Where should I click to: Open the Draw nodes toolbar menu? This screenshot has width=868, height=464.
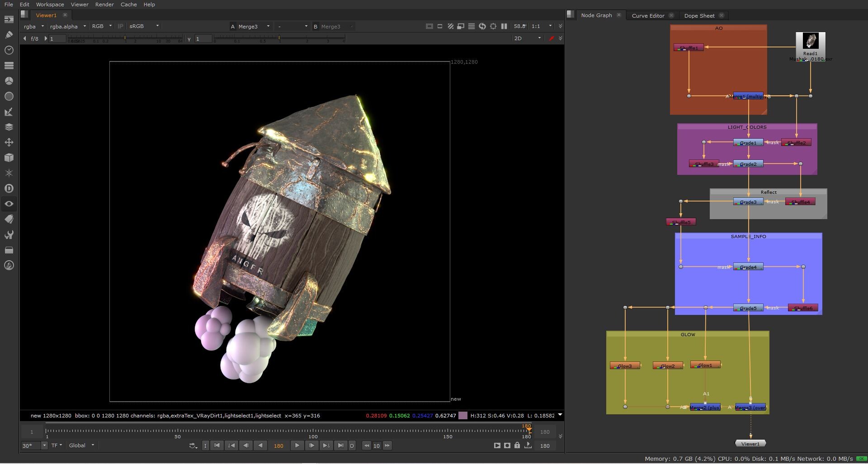coord(9,35)
